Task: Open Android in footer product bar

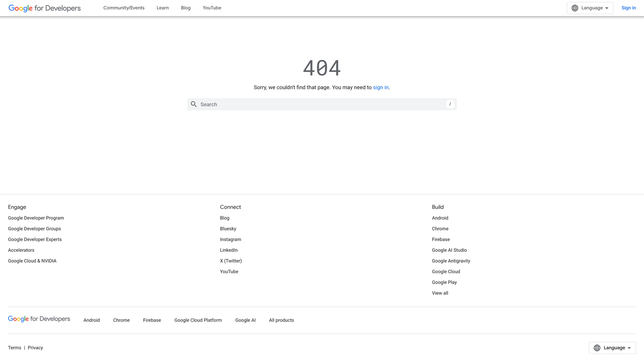Action: point(92,321)
